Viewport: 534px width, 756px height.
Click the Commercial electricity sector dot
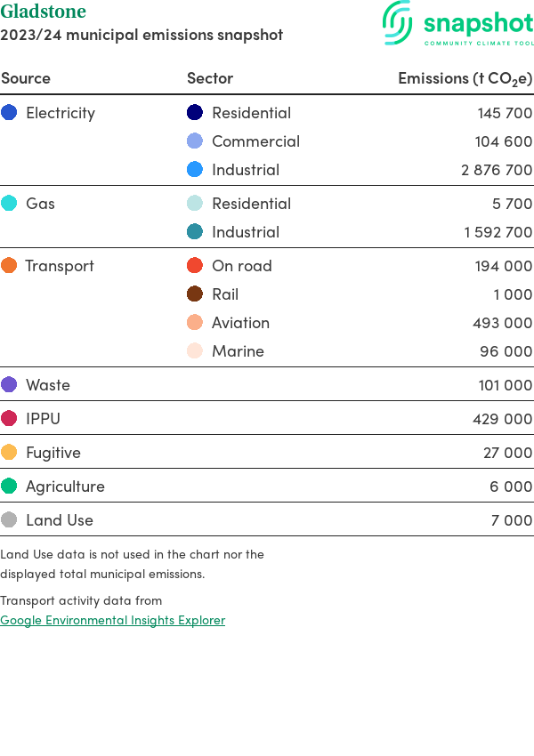point(195,141)
